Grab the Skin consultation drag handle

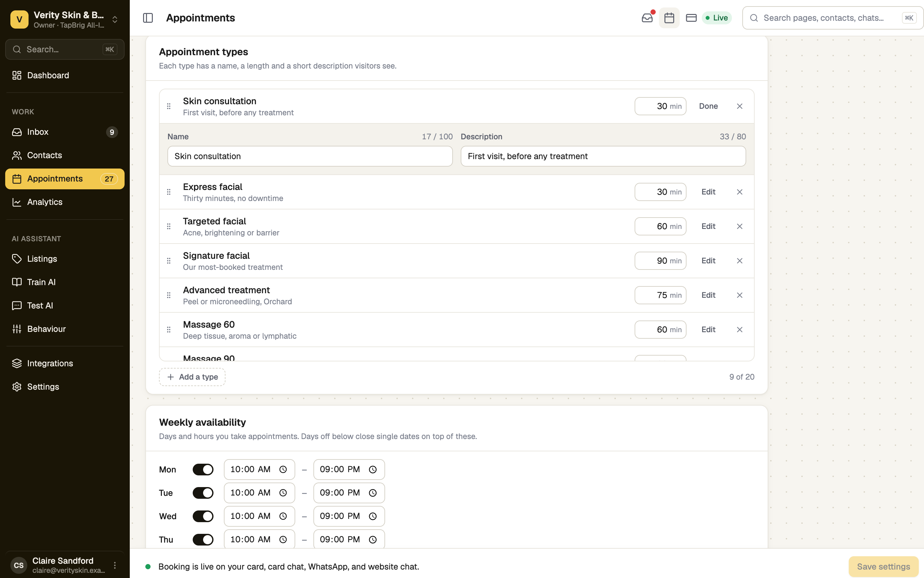pyautogui.click(x=169, y=106)
